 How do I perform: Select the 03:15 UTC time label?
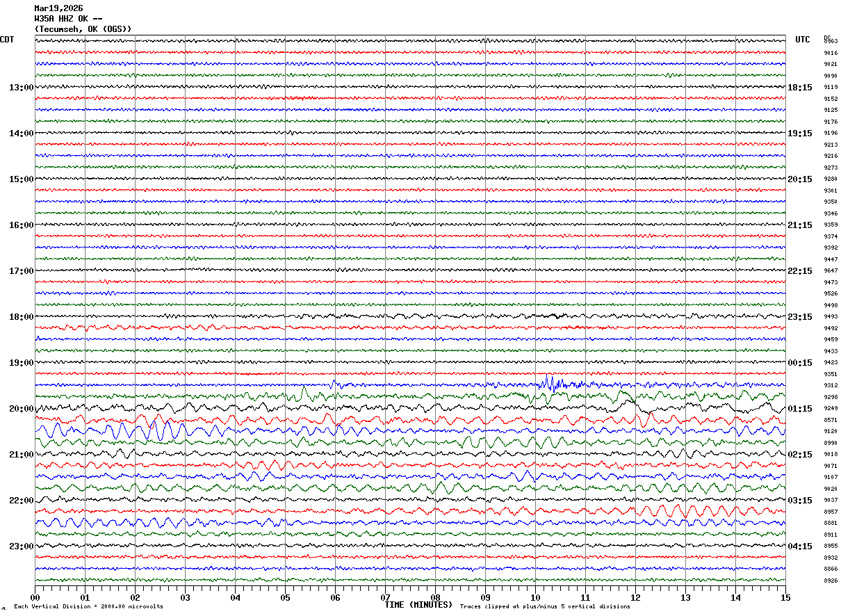point(800,501)
